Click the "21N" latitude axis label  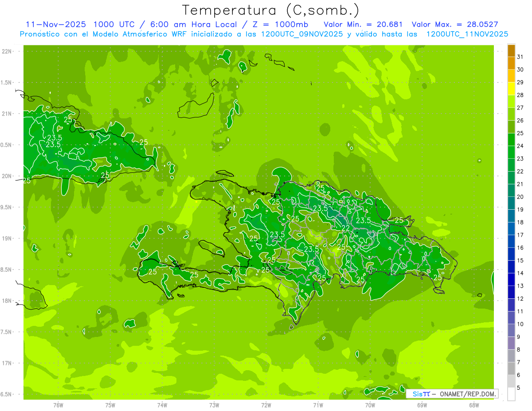8,114
